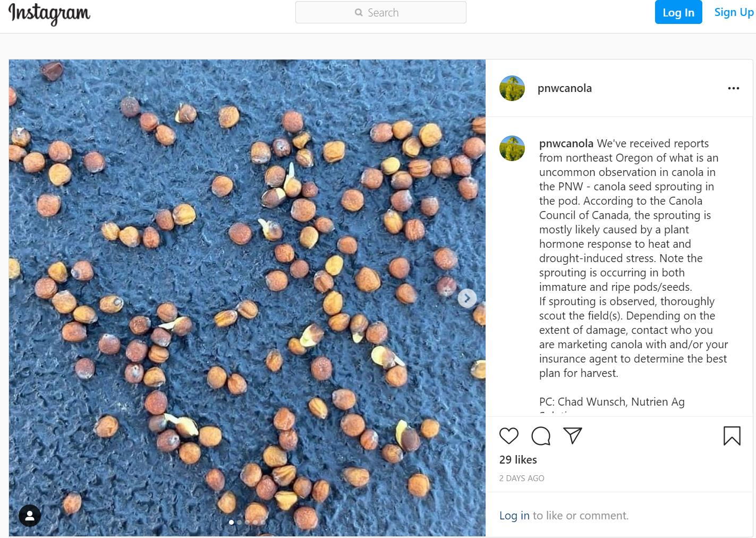Select the second carousel dot indicator

pyautogui.click(x=239, y=522)
